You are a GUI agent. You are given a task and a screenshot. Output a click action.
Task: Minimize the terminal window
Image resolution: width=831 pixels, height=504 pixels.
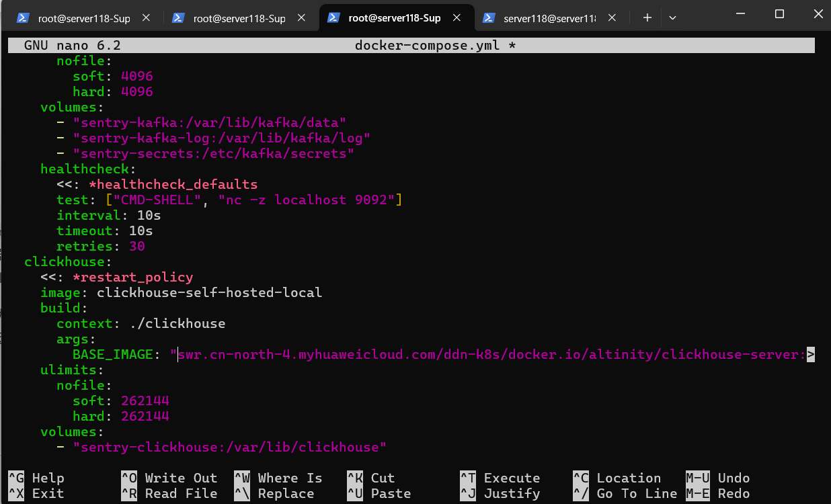740,14
